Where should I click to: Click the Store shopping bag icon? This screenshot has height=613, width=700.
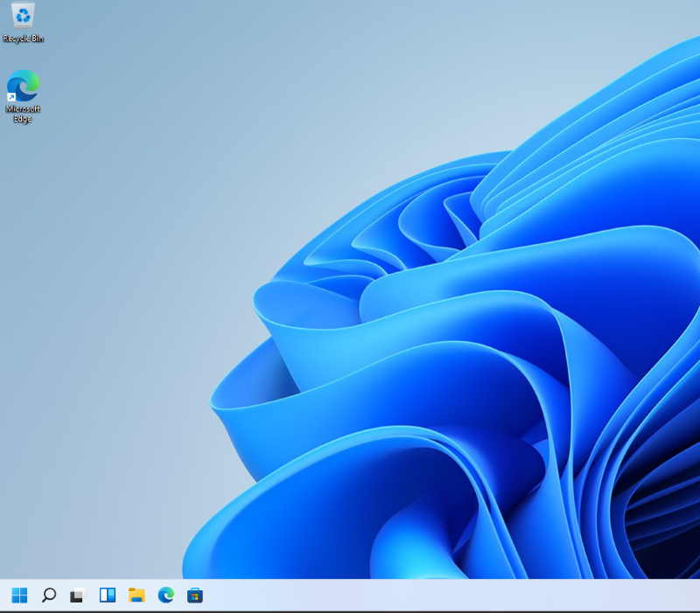click(x=193, y=595)
